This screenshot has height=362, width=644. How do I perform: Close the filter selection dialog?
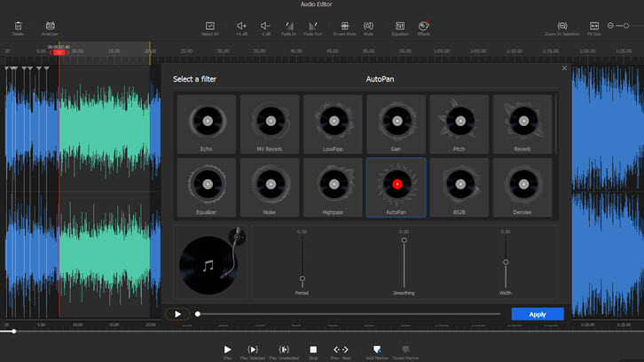coord(565,68)
